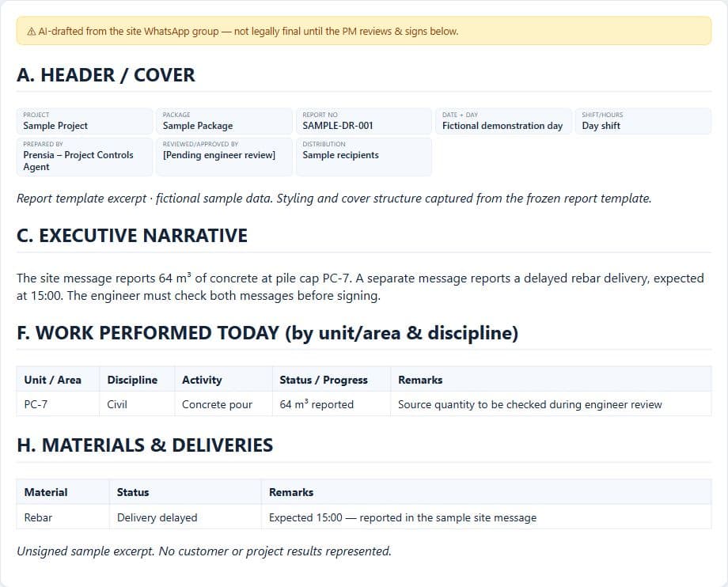This screenshot has height=587, width=728.
Task: Click the materials table 'Remarks' column header
Action: tap(291, 492)
